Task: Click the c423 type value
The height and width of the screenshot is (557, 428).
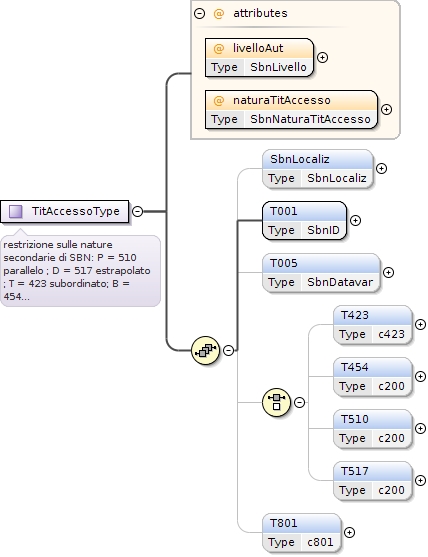Action: point(391,334)
